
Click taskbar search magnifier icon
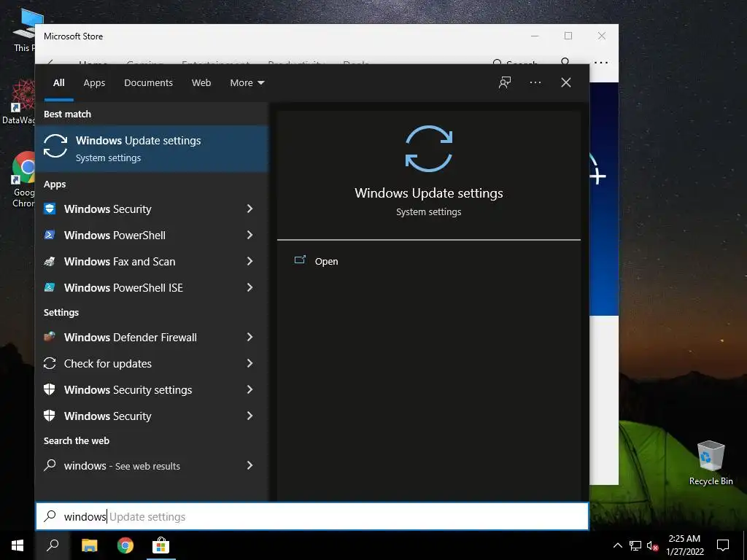click(53, 545)
